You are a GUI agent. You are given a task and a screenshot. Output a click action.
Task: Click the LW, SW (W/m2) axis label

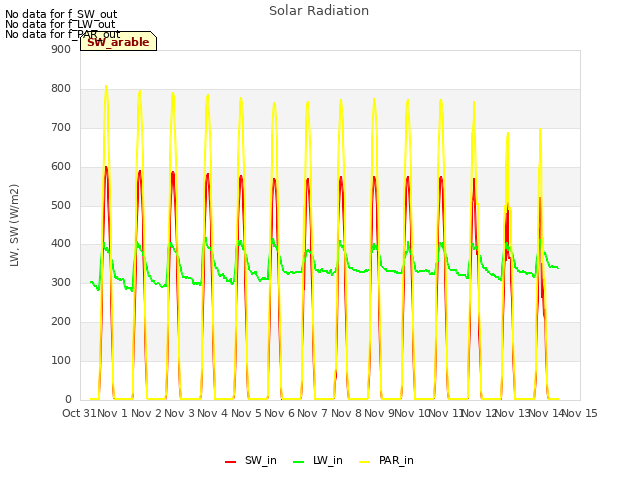coord(14,225)
